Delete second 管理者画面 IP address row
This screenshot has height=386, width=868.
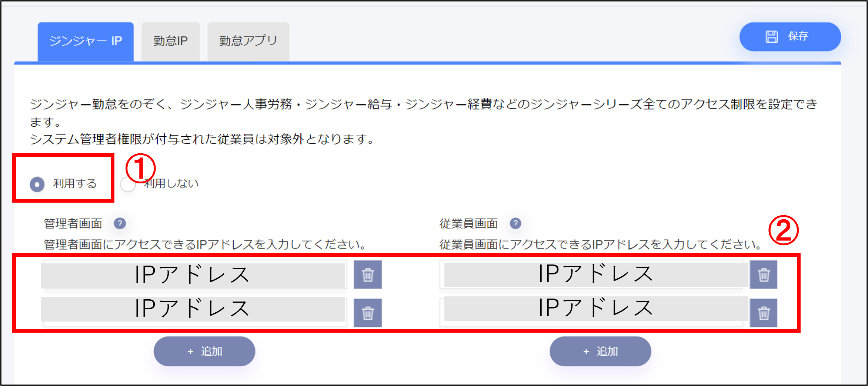368,313
